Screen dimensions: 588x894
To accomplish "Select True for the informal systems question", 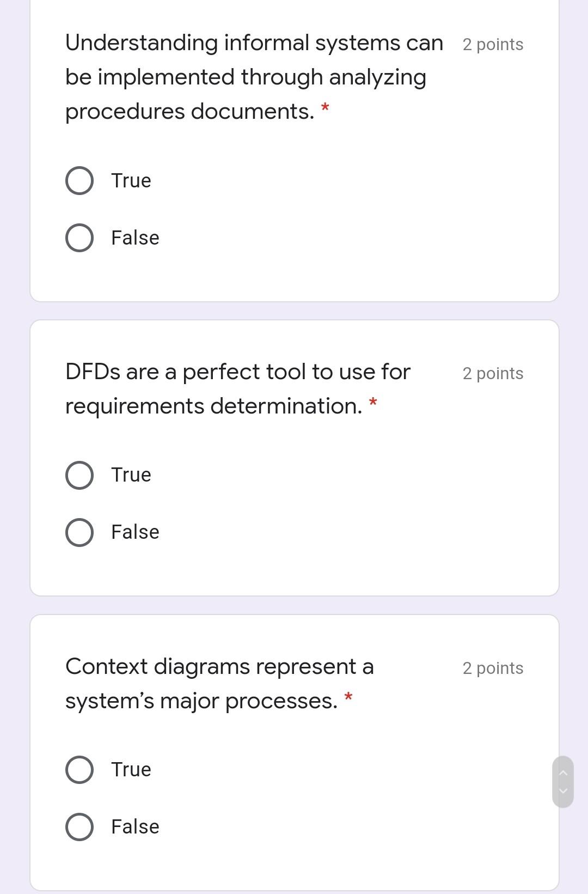I will coord(79,179).
